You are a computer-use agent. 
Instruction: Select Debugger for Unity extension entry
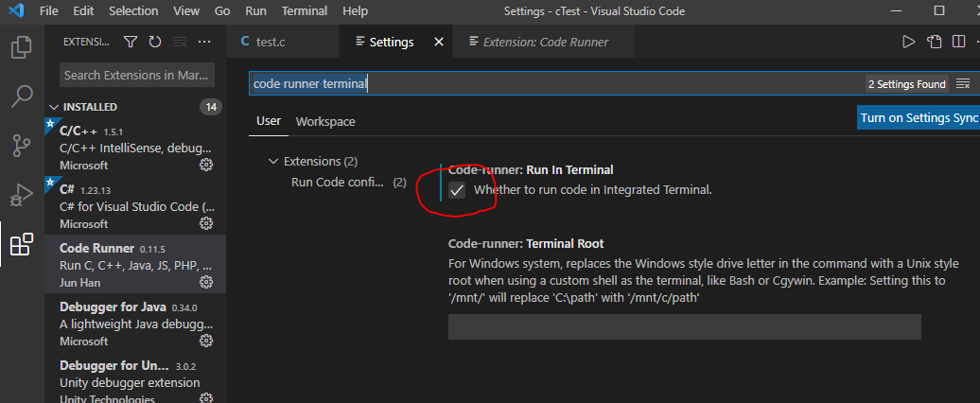(x=135, y=378)
